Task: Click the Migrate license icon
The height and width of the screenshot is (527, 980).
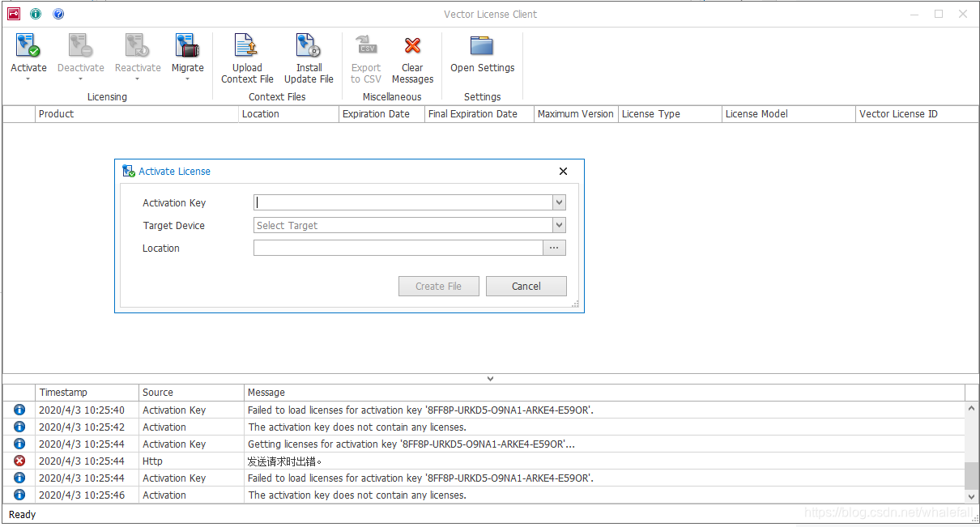Action: click(187, 46)
